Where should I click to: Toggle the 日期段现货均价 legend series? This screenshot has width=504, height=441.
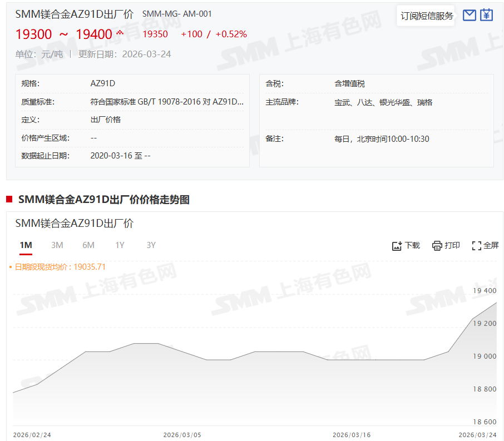pos(60,267)
